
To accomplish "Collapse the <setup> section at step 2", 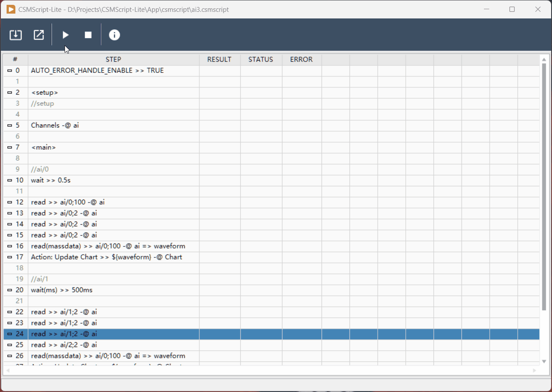I will tap(9, 92).
